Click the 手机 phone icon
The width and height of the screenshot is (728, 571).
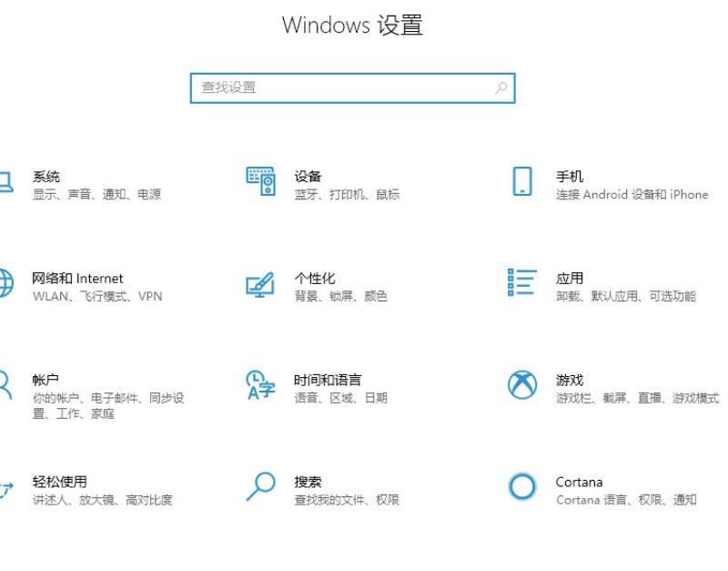522,181
